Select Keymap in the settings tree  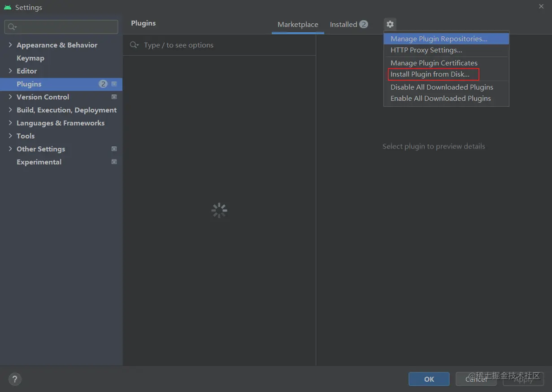30,58
